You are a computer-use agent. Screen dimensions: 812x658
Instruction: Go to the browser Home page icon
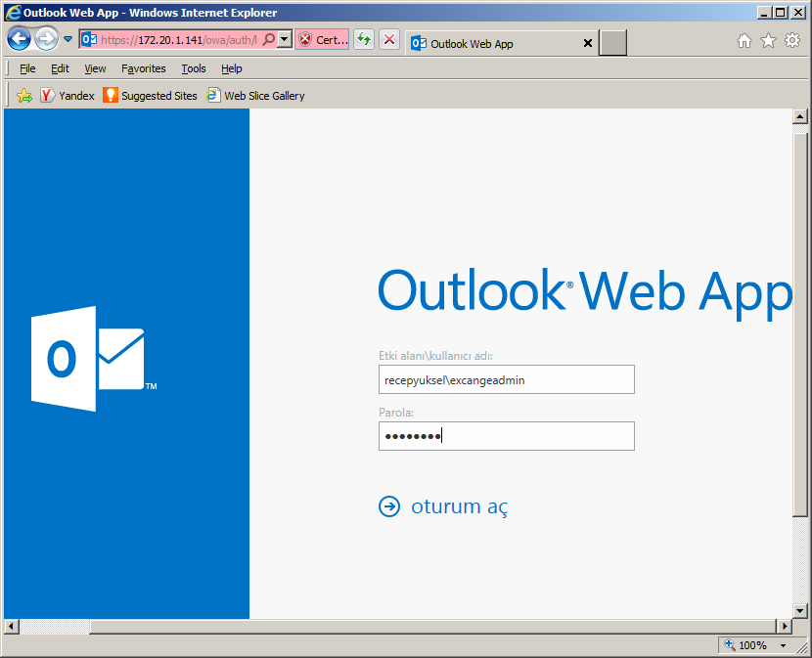[x=744, y=40]
